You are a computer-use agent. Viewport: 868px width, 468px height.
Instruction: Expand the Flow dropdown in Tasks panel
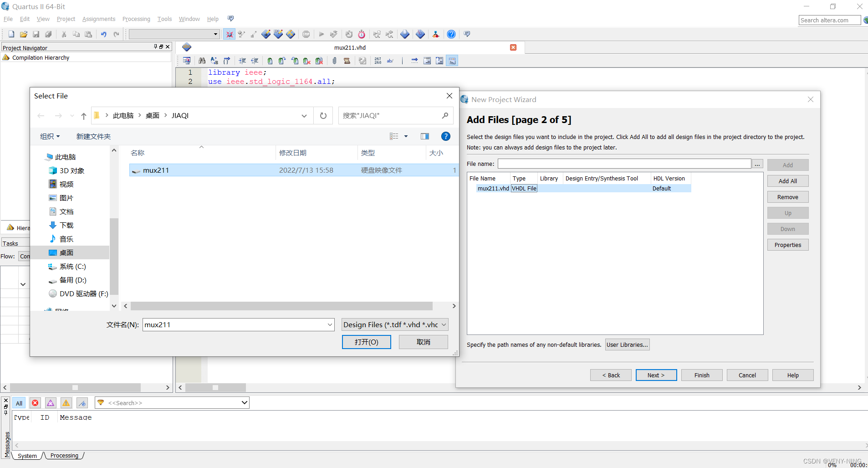coord(25,256)
